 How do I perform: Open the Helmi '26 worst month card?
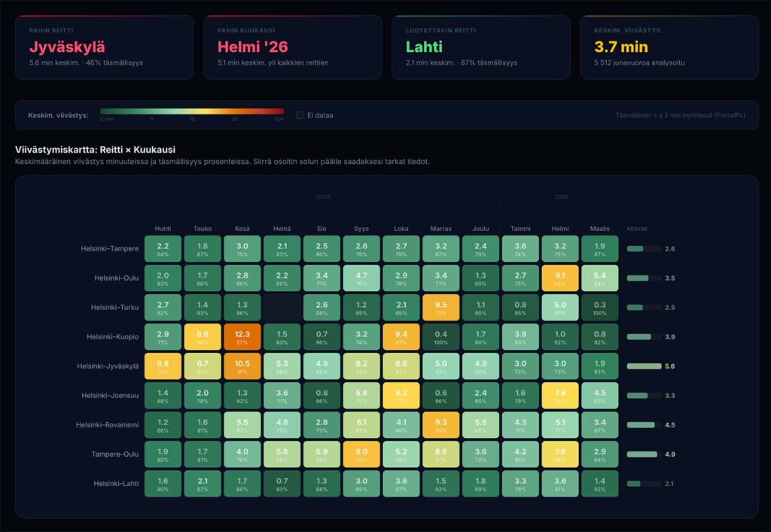coord(292,47)
